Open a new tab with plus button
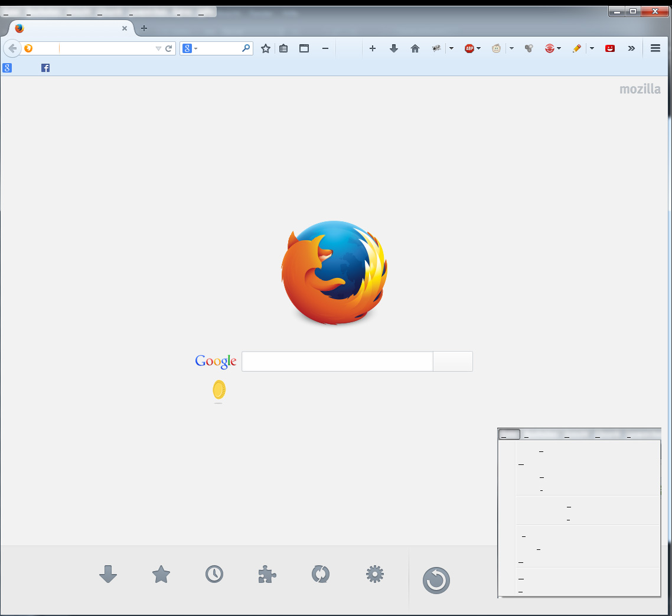Viewport: 672px width, 616px height. 144,28
